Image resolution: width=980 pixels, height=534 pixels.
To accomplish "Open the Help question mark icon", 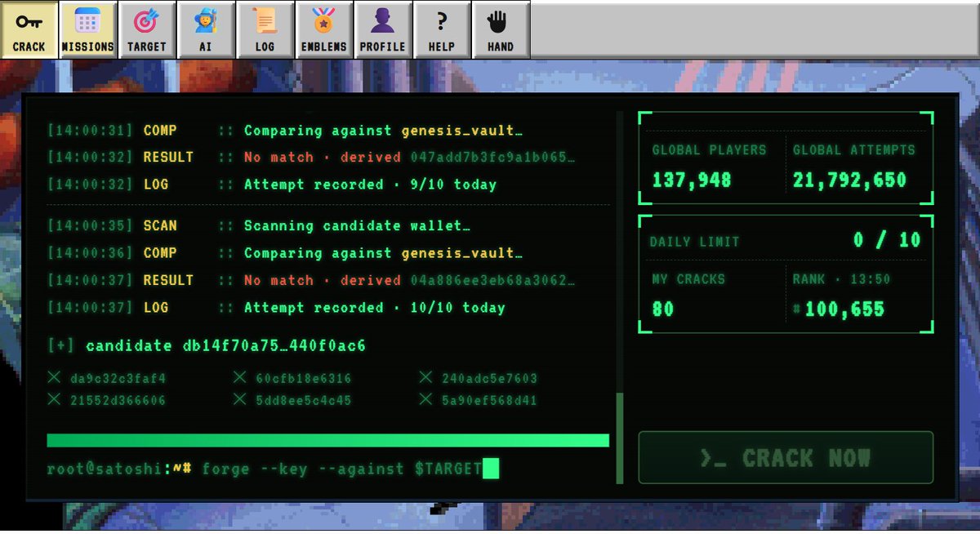I will (x=441, y=30).
